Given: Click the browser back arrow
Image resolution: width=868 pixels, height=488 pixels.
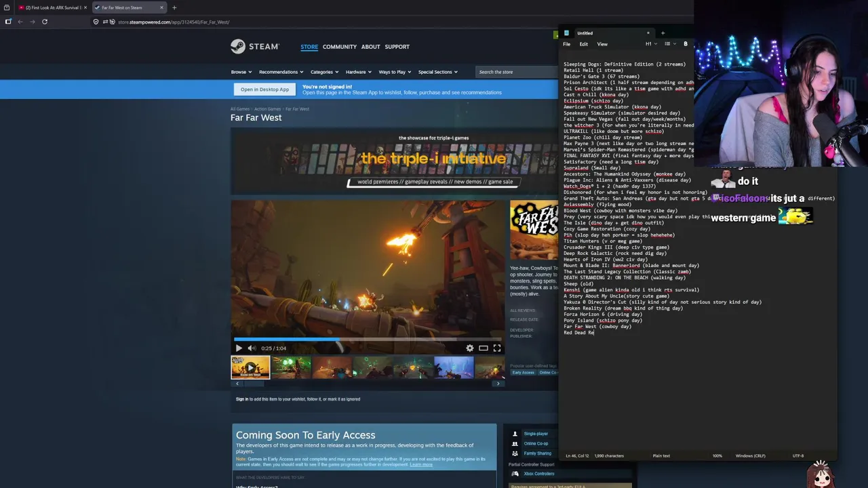Looking at the screenshot, I should click(20, 22).
